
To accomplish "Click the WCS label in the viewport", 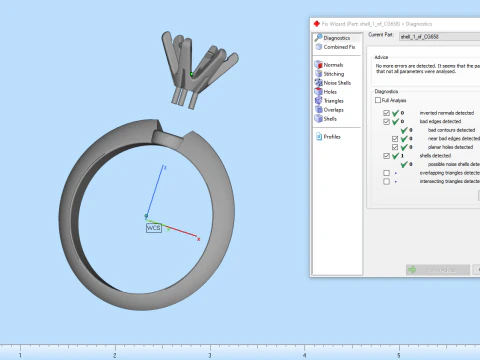I will tap(154, 228).
